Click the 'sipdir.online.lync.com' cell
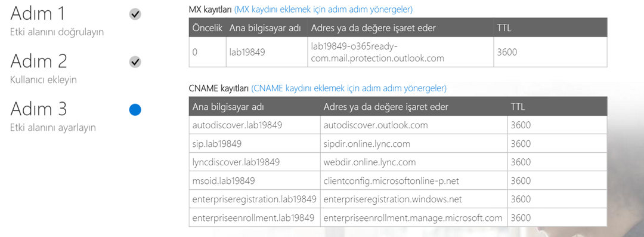 (414, 144)
